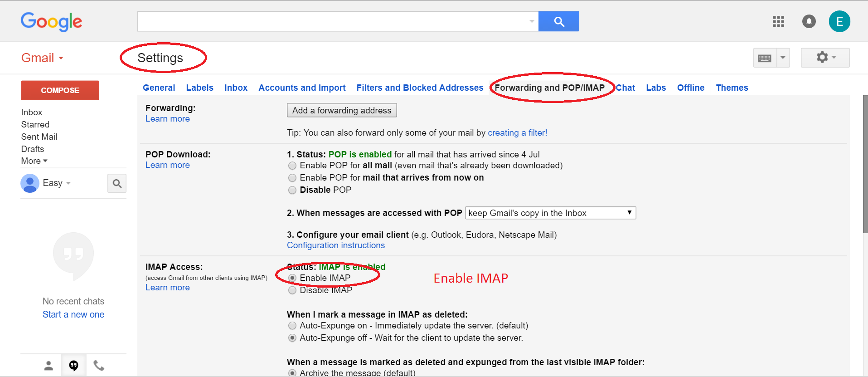
Task: Expand the More labels list
Action: (x=34, y=161)
